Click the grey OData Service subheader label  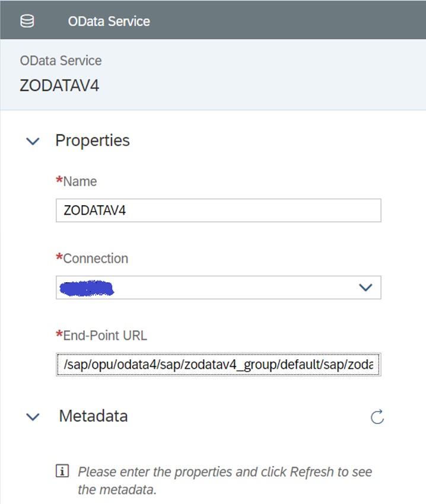(61, 60)
